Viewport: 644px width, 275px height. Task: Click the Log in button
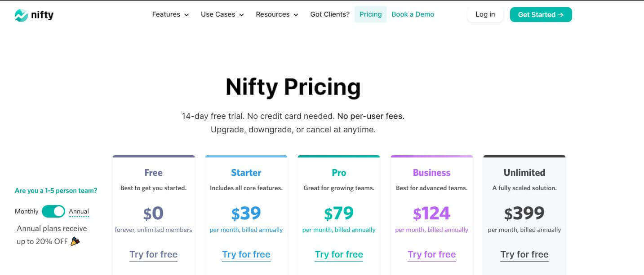pyautogui.click(x=485, y=14)
